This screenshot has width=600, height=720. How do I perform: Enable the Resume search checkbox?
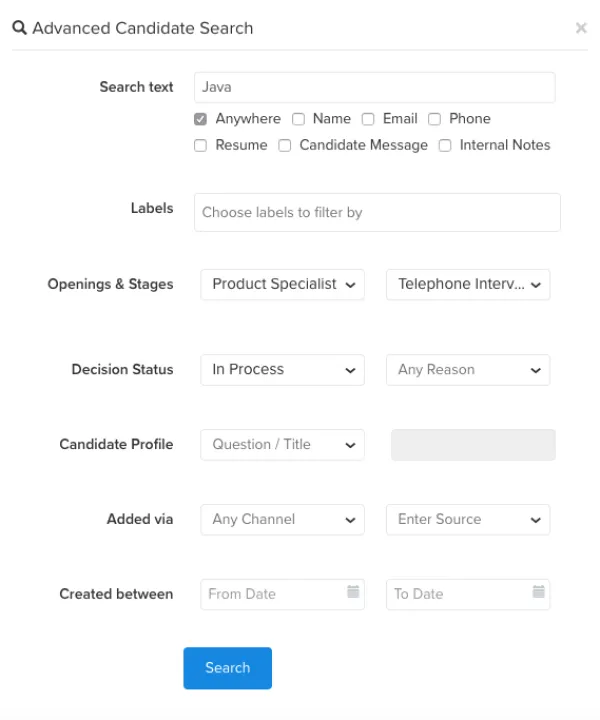[201, 145]
